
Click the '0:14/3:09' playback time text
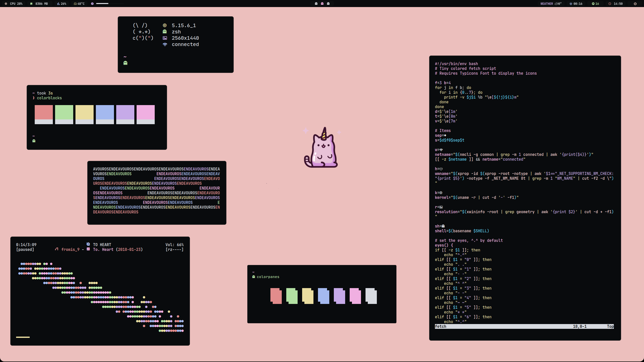click(x=26, y=245)
